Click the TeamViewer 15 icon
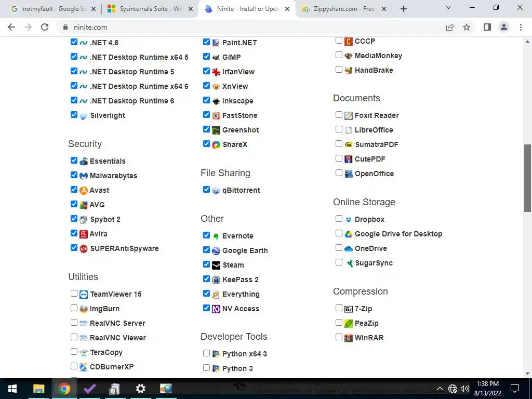The height and width of the screenshot is (399, 532). click(84, 294)
